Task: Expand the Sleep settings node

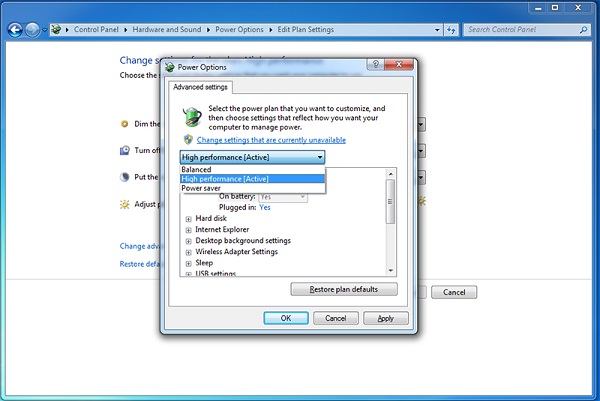Action: pos(188,262)
